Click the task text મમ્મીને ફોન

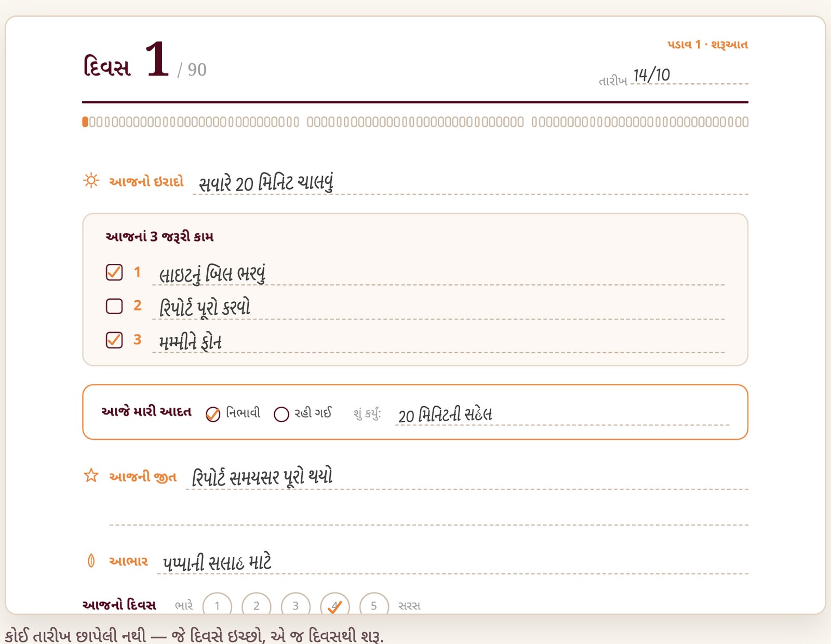[x=190, y=342]
